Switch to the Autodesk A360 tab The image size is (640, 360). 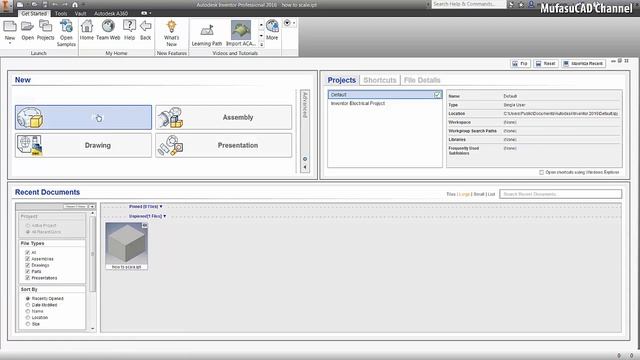(111, 13)
